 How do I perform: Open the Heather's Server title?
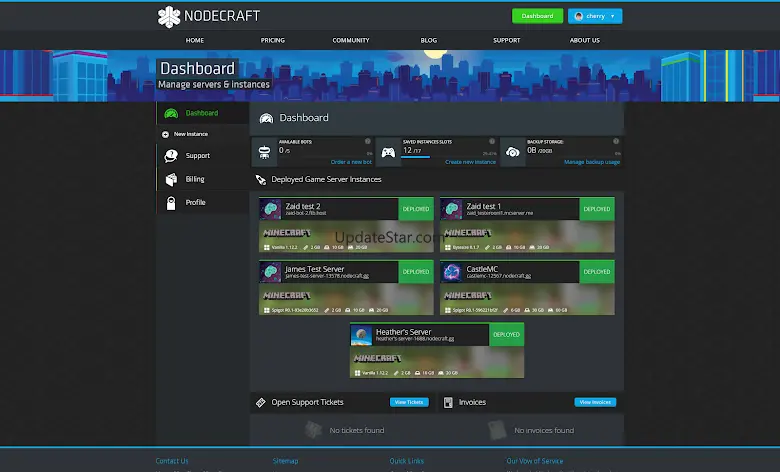click(403, 331)
